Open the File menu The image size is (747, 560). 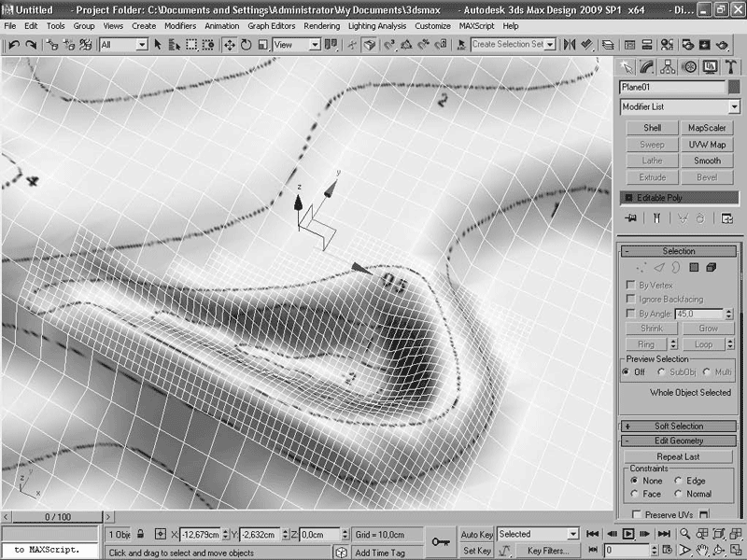[10, 26]
